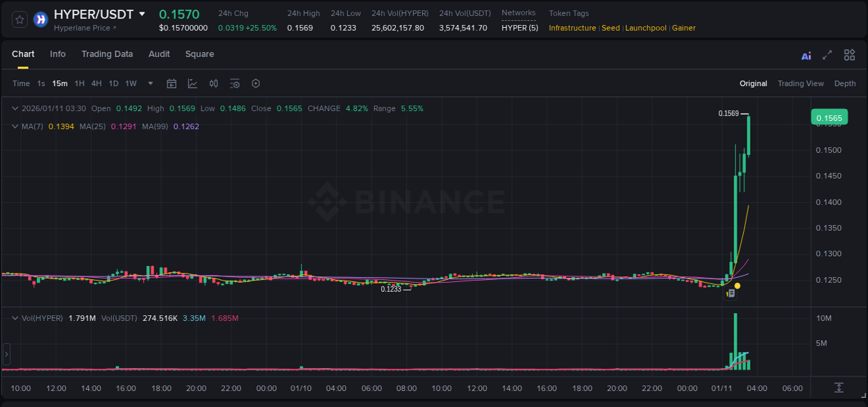Expand chart to fullscreen with arrow icon
Image resolution: width=868 pixels, height=407 pixels.
pos(826,54)
